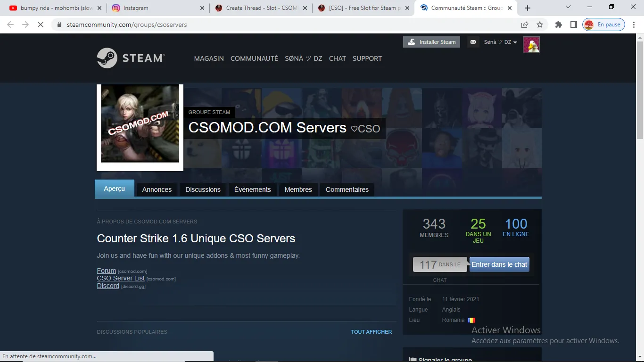Viewport: 644px width, 362px height.
Task: Open the CSO Server List link
Action: 121,278
